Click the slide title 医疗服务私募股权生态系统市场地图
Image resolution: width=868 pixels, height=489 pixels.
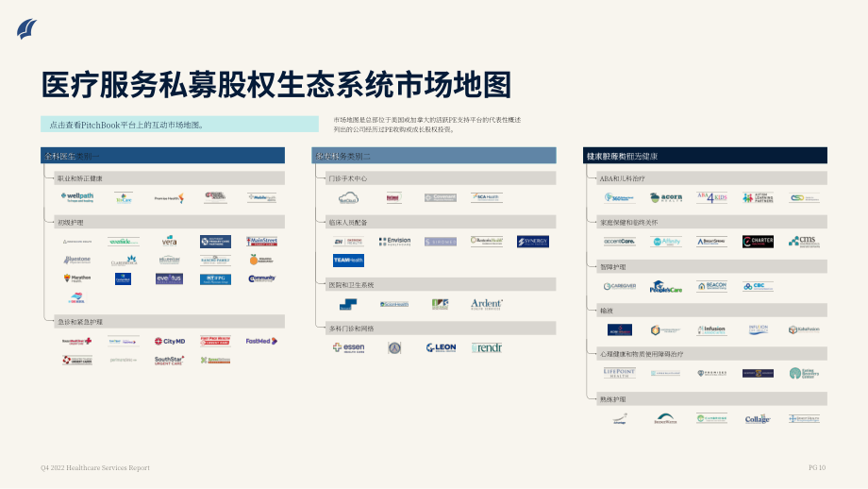pos(275,85)
